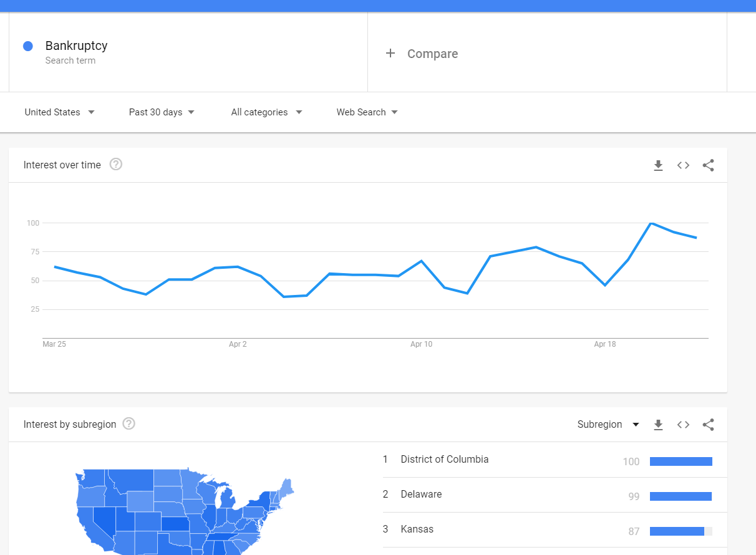756x555 pixels.
Task: Open the All categories dropdown
Action: coord(266,112)
